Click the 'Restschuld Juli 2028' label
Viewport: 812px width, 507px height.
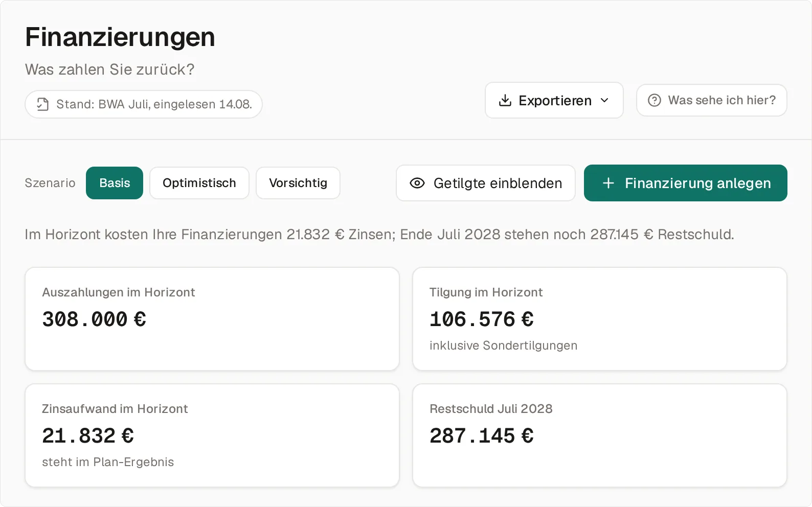(x=491, y=409)
